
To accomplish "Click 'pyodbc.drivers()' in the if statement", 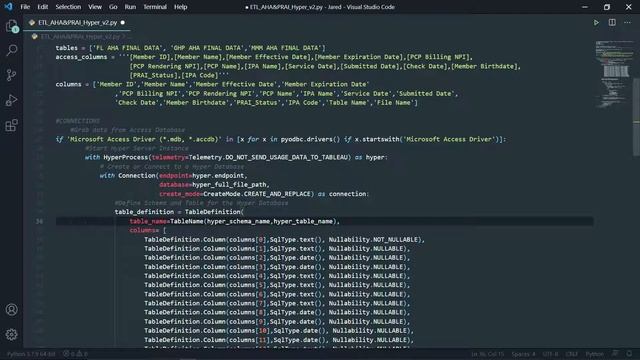I will coord(310,139).
